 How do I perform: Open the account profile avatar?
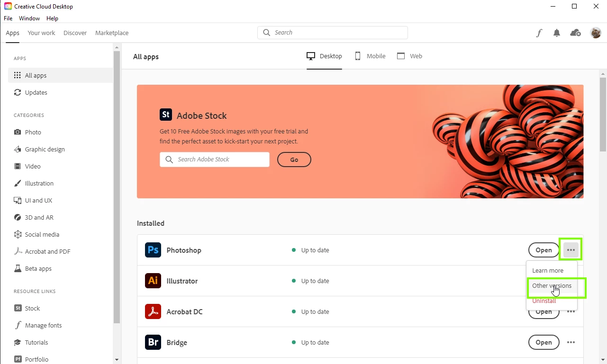(x=596, y=33)
